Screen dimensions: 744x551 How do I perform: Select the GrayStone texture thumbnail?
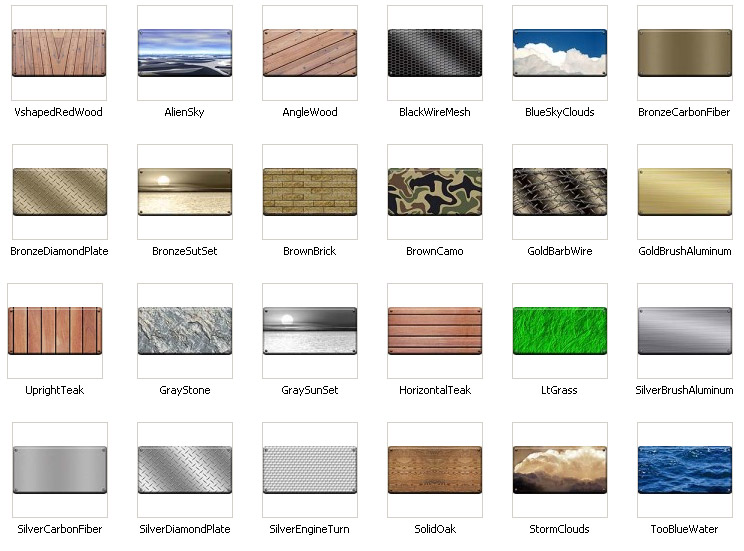(x=185, y=331)
